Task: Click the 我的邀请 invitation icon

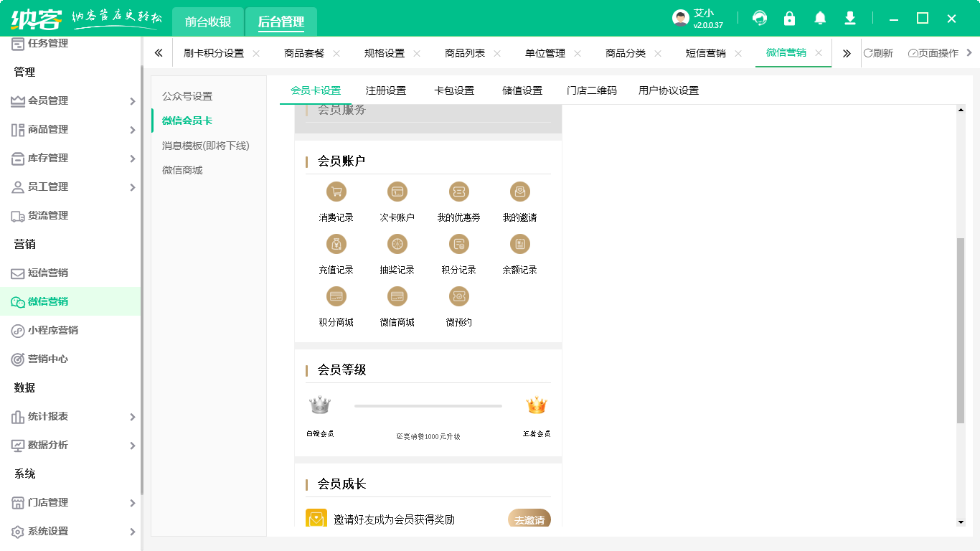Action: pyautogui.click(x=519, y=192)
